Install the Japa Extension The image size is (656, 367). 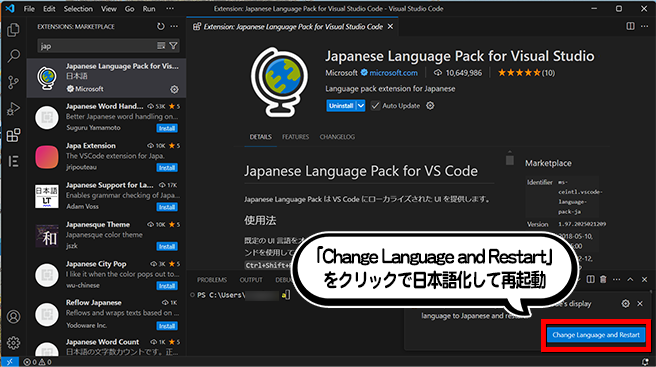(x=167, y=167)
